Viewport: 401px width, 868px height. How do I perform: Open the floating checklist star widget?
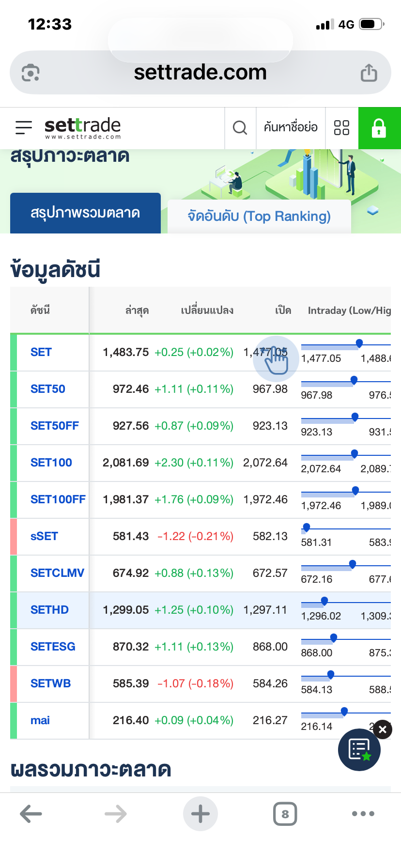click(x=359, y=750)
